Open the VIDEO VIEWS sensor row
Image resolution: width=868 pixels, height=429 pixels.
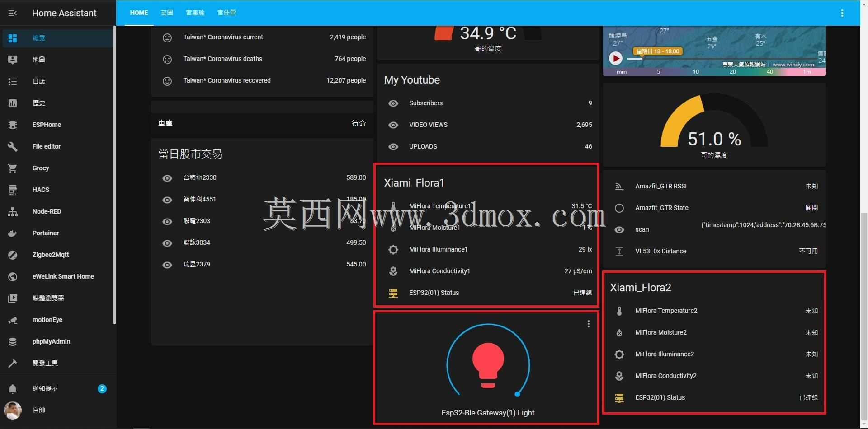pos(488,125)
